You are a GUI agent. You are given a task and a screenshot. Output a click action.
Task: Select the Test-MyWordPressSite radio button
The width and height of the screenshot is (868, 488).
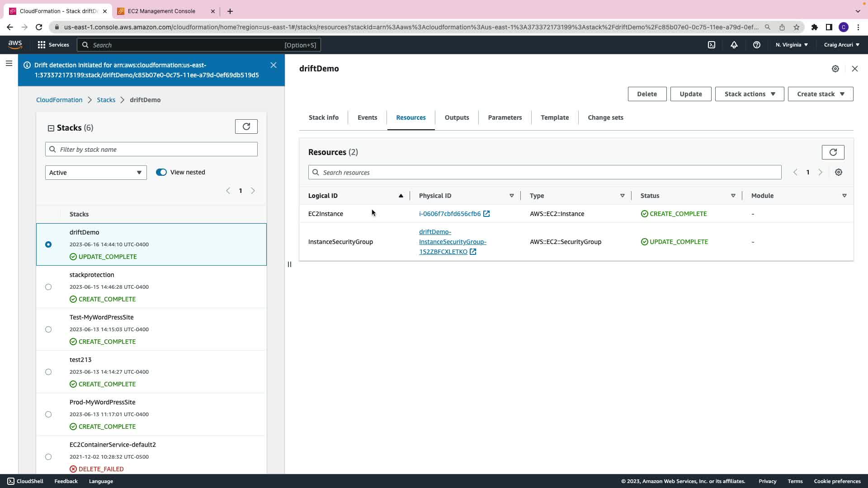click(48, 329)
